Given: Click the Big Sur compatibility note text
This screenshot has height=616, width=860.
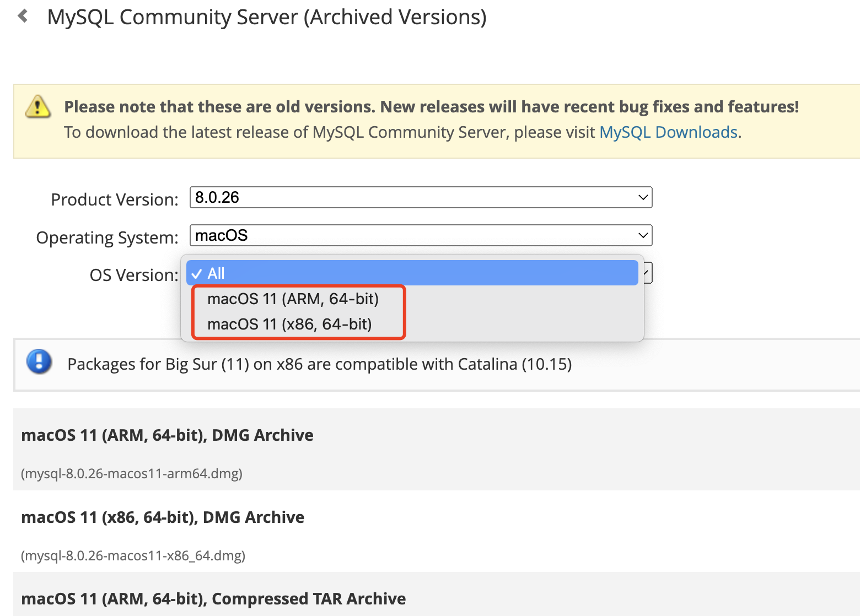Looking at the screenshot, I should pyautogui.click(x=320, y=364).
